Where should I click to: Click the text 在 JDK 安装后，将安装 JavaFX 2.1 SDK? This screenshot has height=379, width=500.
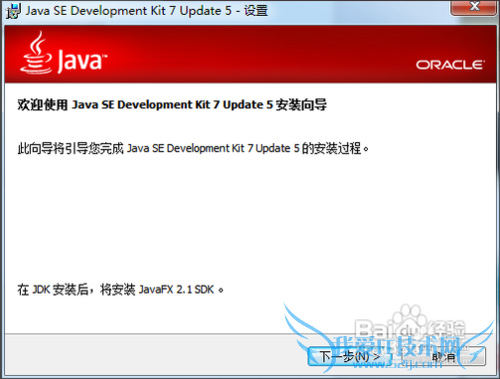click(120, 289)
